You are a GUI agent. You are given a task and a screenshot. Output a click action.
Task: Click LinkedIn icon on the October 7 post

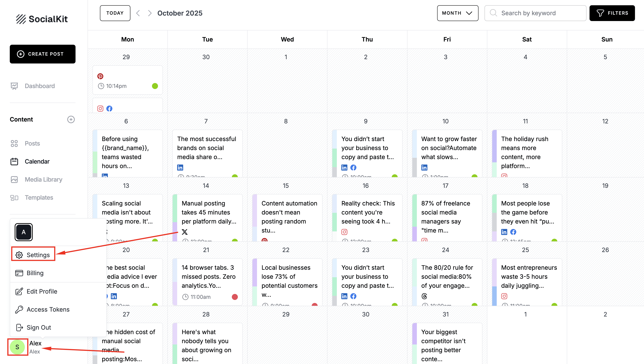point(180,168)
